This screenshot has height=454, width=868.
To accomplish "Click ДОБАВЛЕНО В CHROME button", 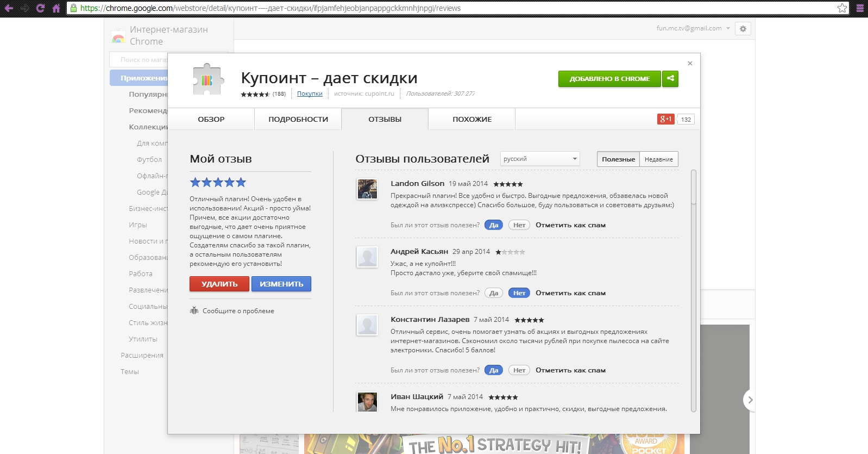I will [609, 79].
